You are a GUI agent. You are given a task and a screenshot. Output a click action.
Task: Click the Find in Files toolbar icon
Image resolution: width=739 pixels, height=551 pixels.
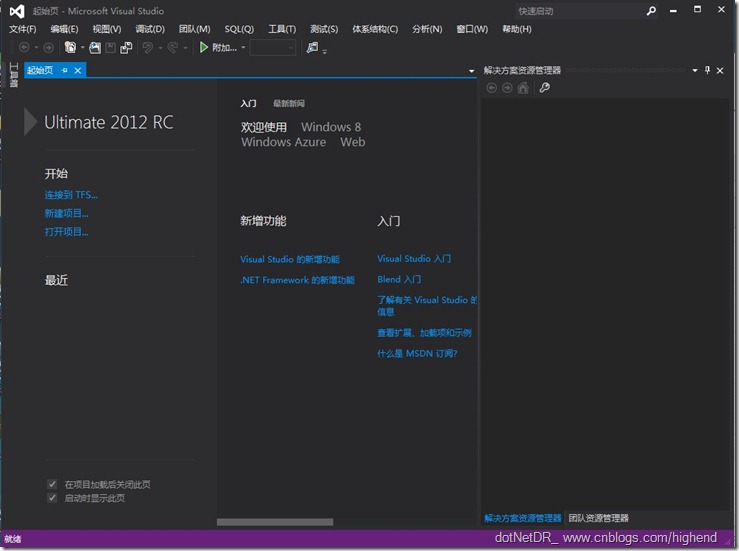tap(312, 48)
